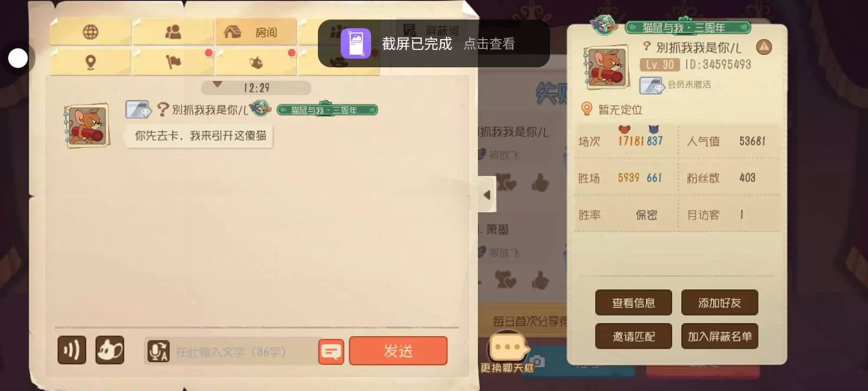This screenshot has width=868, height=391.
Task: Expand the 12:29 timestamp triangle
Action: tap(218, 85)
